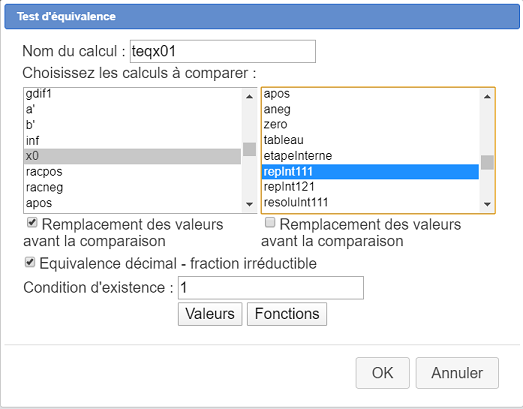The image size is (523, 409).
Task: Open the Fonctions button
Action: click(287, 314)
